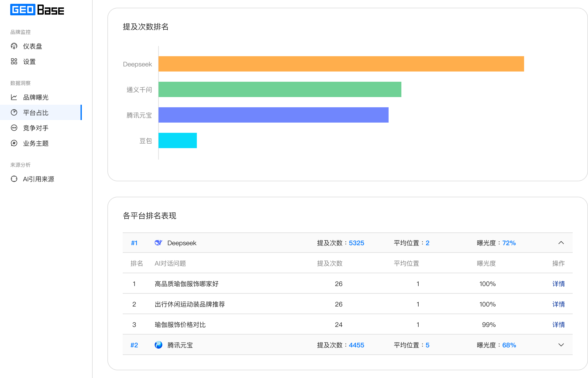Image resolution: width=588 pixels, height=378 pixels.
Task: Click the brand exposure line-chart icon
Action: [14, 97]
